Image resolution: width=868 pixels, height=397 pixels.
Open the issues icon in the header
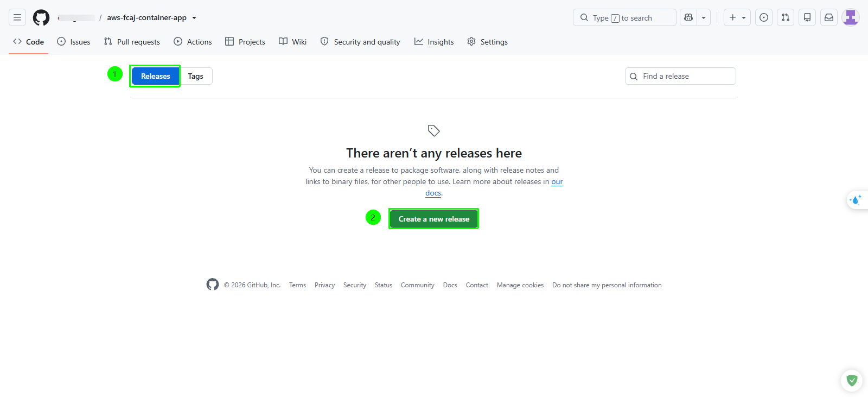(x=764, y=17)
